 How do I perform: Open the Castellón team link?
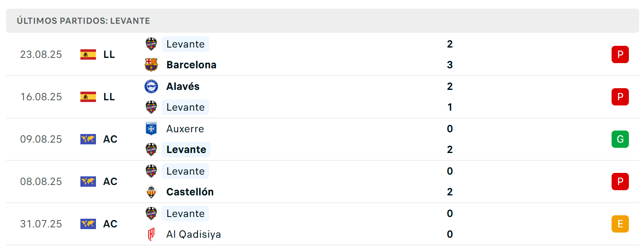(190, 192)
